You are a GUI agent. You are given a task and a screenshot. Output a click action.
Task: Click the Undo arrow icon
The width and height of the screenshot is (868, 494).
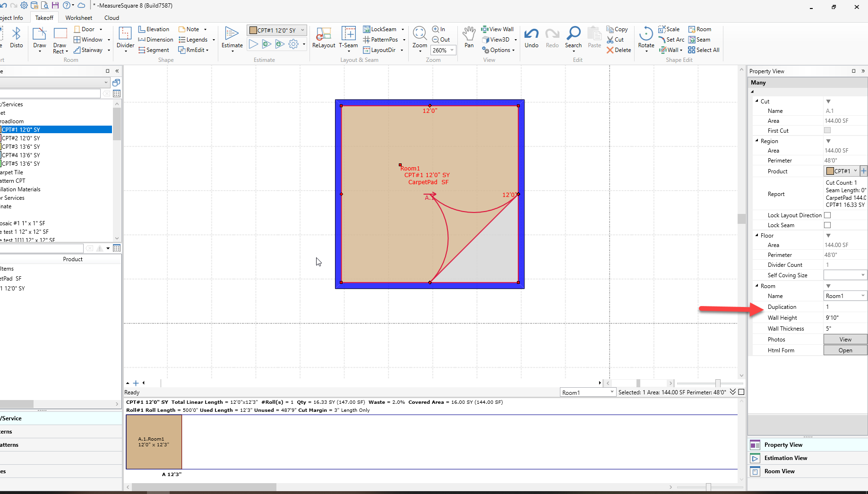531,34
